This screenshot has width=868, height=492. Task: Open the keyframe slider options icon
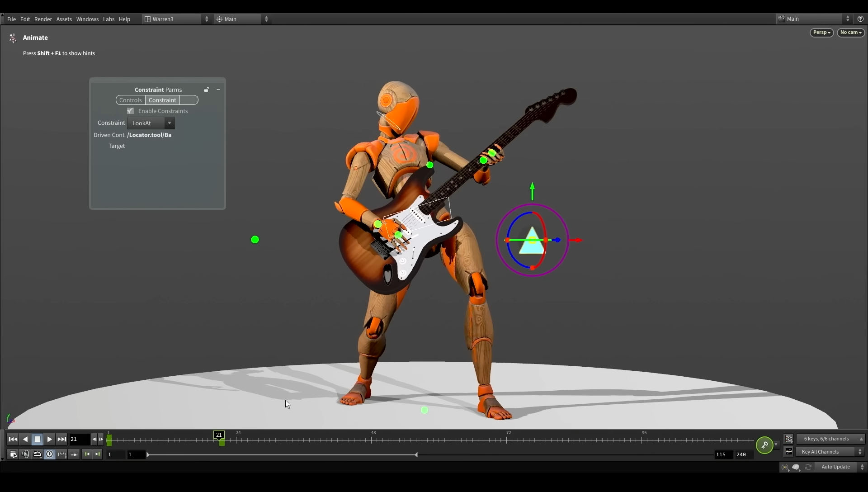tap(74, 454)
